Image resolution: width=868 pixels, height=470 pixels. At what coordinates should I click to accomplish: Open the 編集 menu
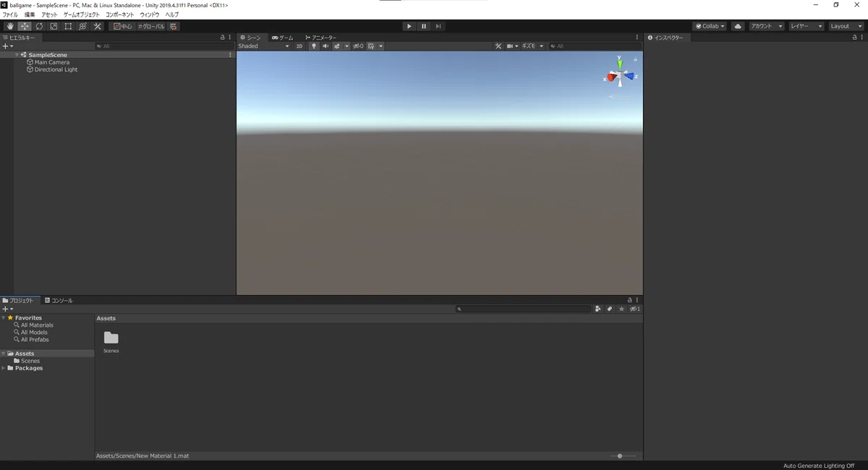tap(30, 14)
